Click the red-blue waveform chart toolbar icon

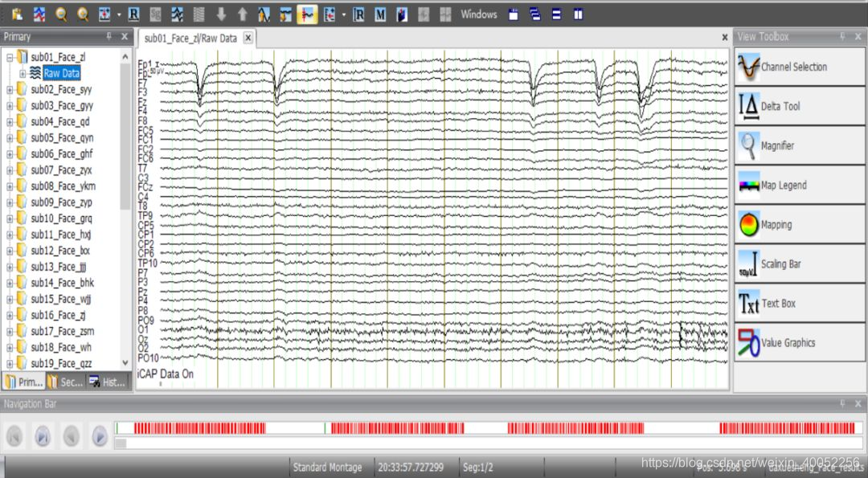[x=39, y=14]
